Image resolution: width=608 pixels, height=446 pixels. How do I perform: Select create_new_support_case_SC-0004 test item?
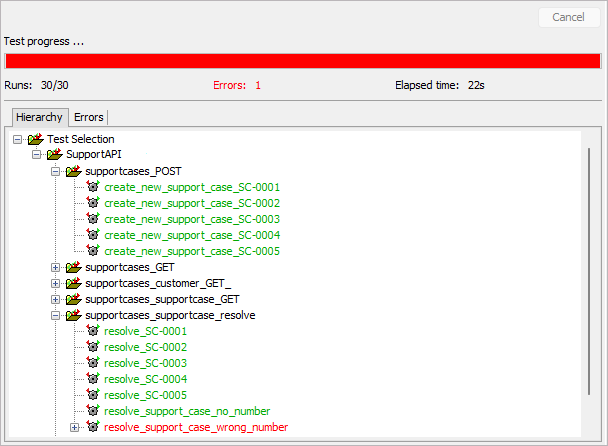point(191,235)
